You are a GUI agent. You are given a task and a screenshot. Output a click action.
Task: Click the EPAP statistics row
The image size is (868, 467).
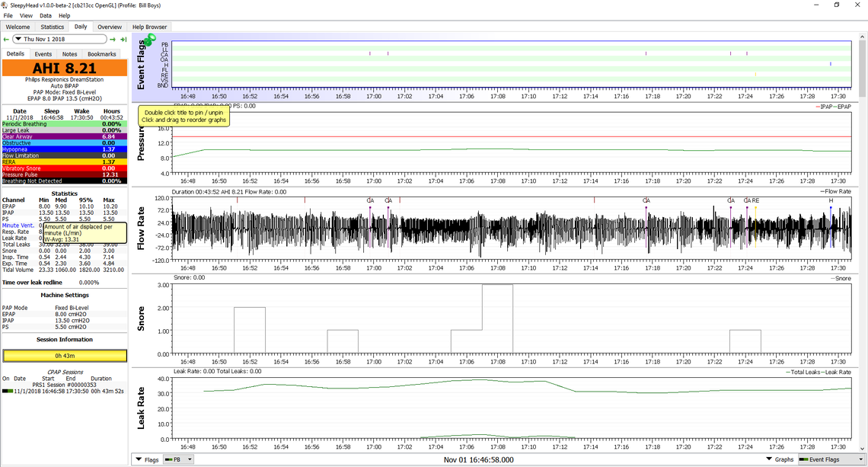64,206
